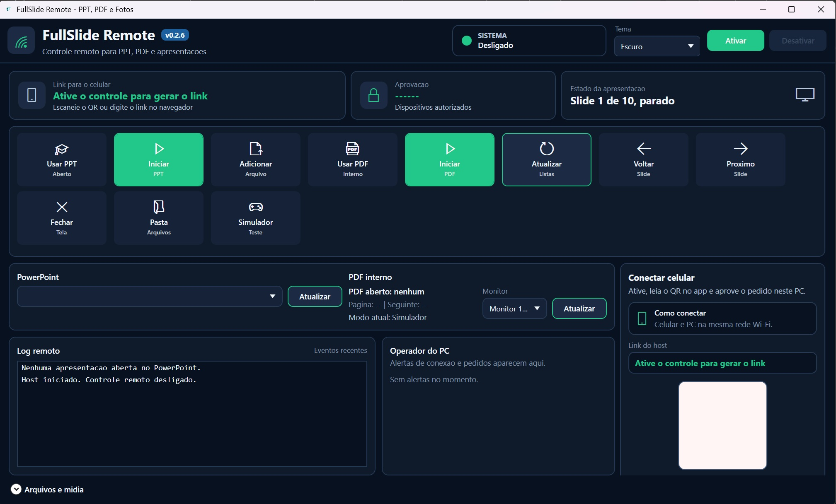Minimize the FullSlide Remote window

pyautogui.click(x=763, y=9)
